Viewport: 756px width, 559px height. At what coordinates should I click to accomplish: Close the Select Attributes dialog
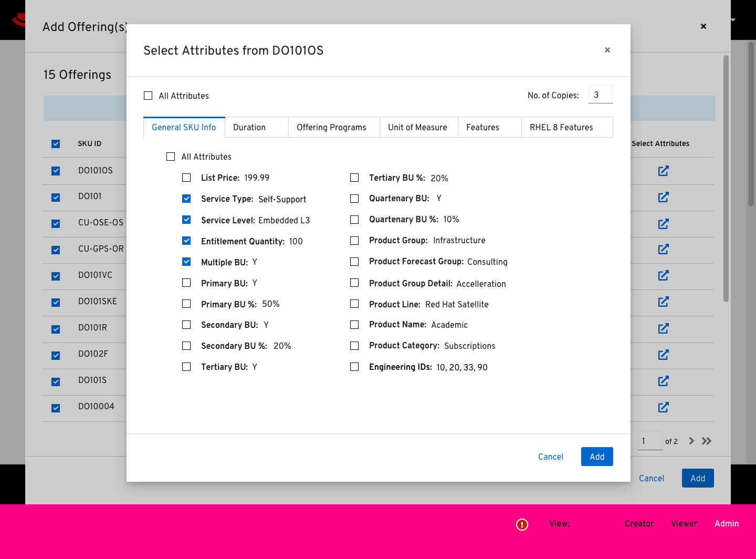pos(607,50)
